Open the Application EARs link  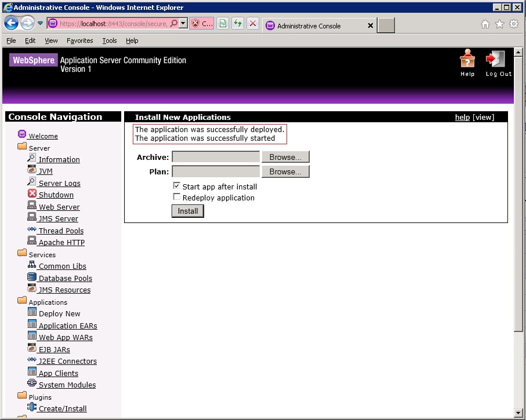[x=68, y=326]
